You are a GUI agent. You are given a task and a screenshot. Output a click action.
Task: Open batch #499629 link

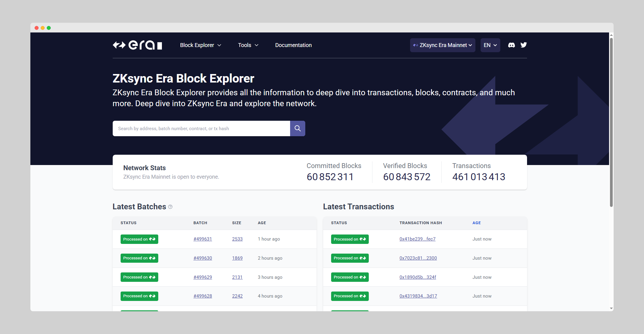(x=203, y=277)
